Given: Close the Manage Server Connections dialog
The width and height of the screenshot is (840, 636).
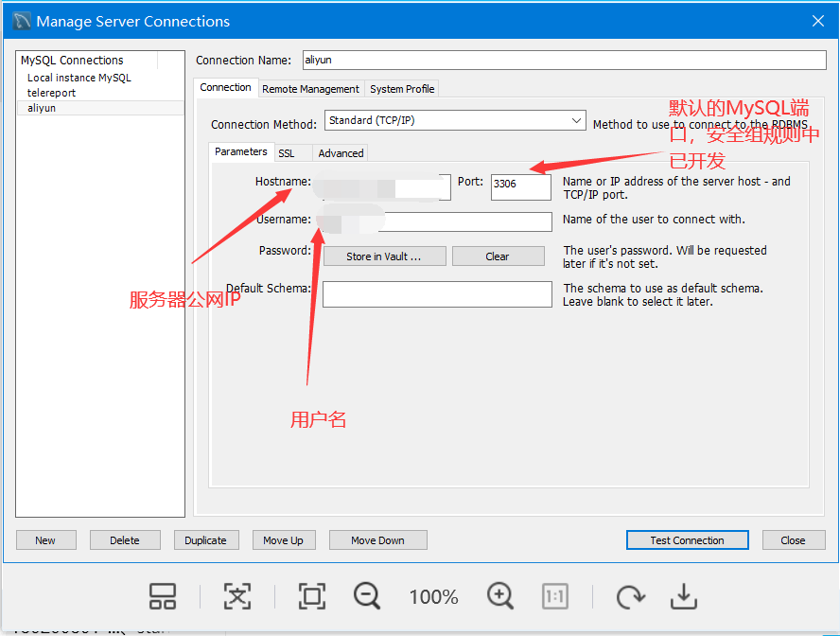Looking at the screenshot, I should (x=817, y=21).
